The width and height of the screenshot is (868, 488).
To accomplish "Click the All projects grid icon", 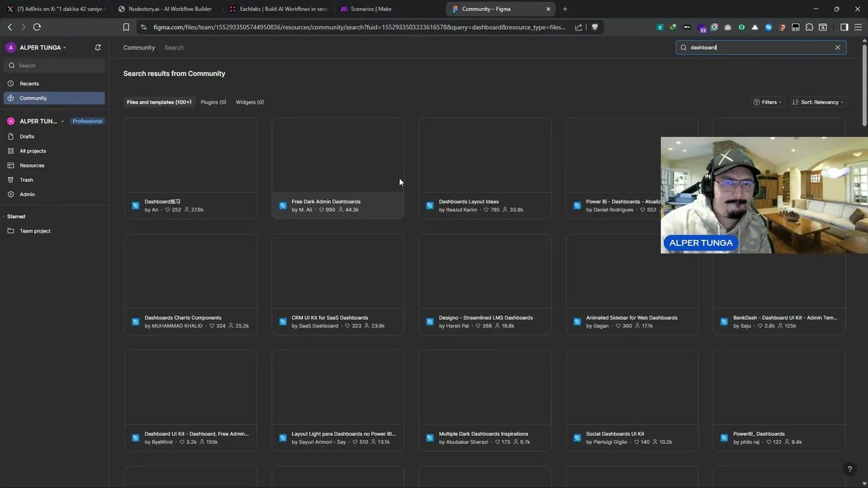I will (11, 151).
